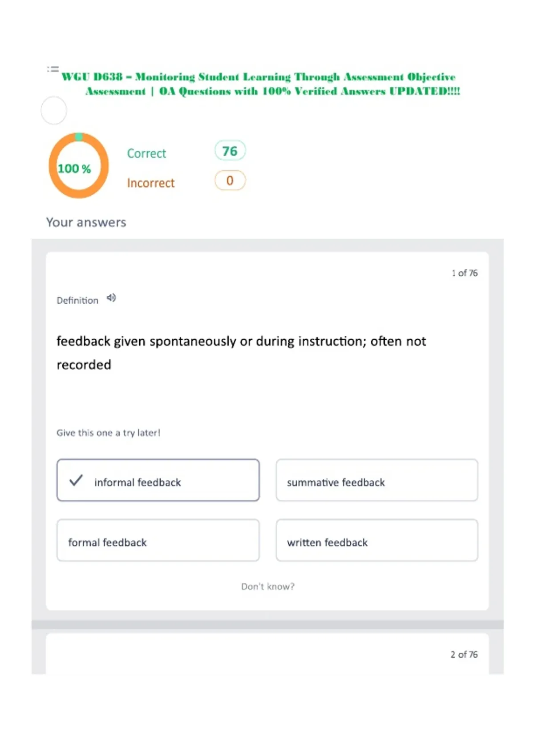This screenshot has height=756, width=534.
Task: Click the Don't know? link
Action: click(x=268, y=587)
